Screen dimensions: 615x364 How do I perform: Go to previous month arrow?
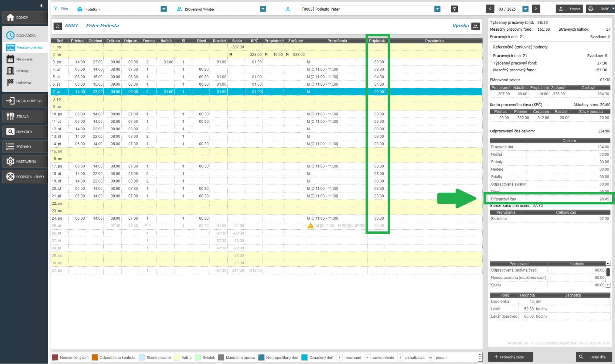pos(490,9)
